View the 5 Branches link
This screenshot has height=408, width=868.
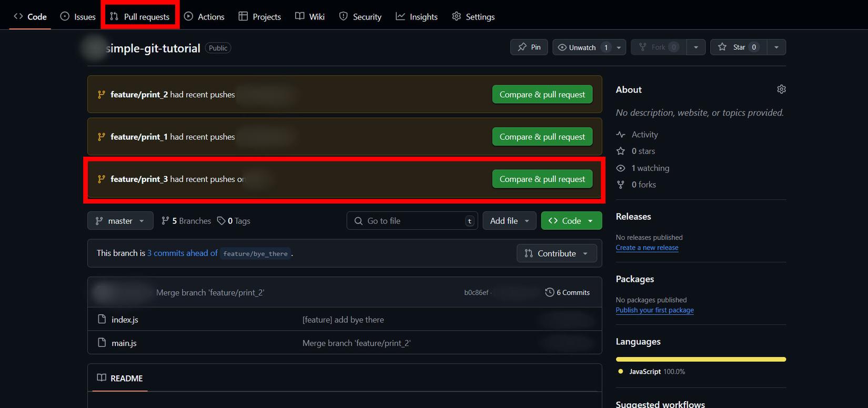coord(186,221)
